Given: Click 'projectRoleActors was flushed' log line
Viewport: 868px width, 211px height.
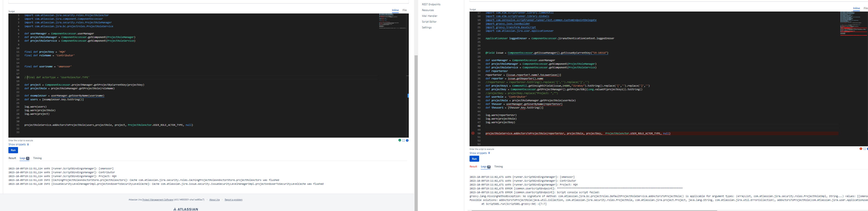Looking at the screenshot, I should point(144,180).
